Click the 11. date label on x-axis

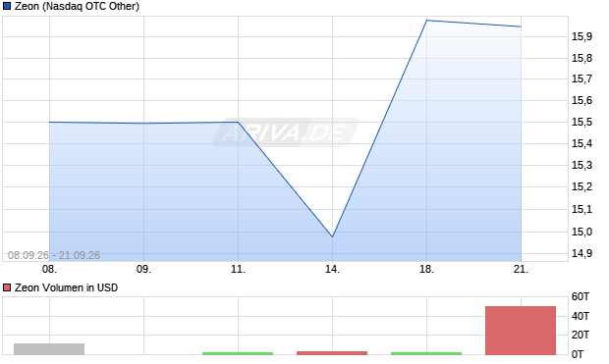pyautogui.click(x=238, y=269)
